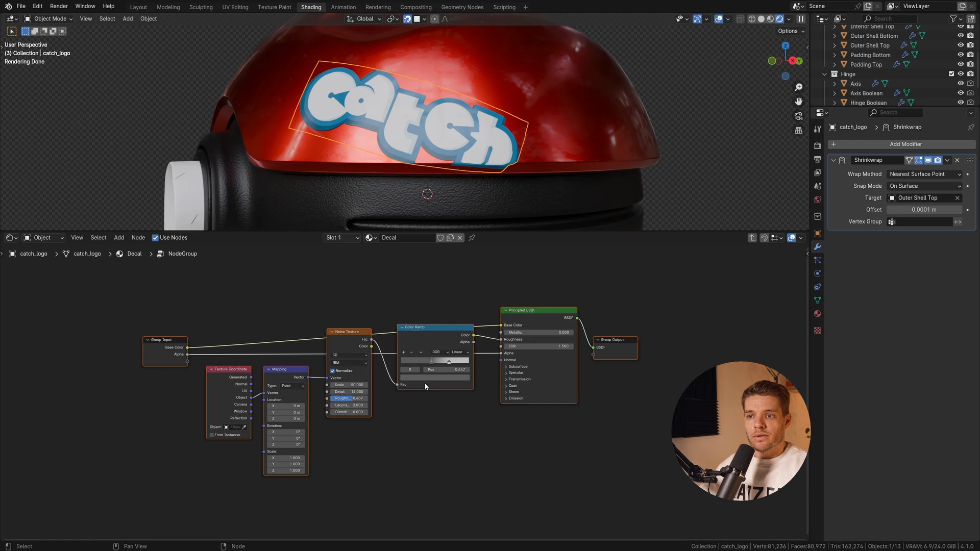
Task: Open the Snap Mode dropdown
Action: tap(925, 186)
